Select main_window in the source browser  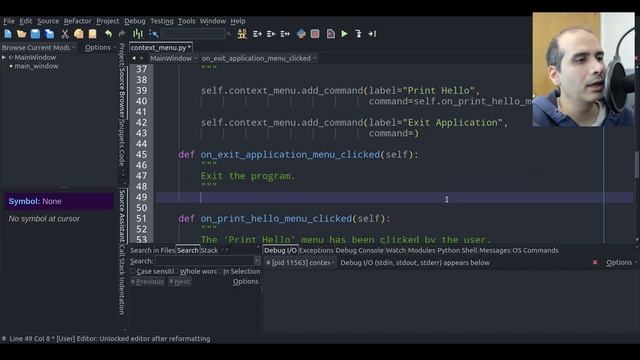click(36, 66)
